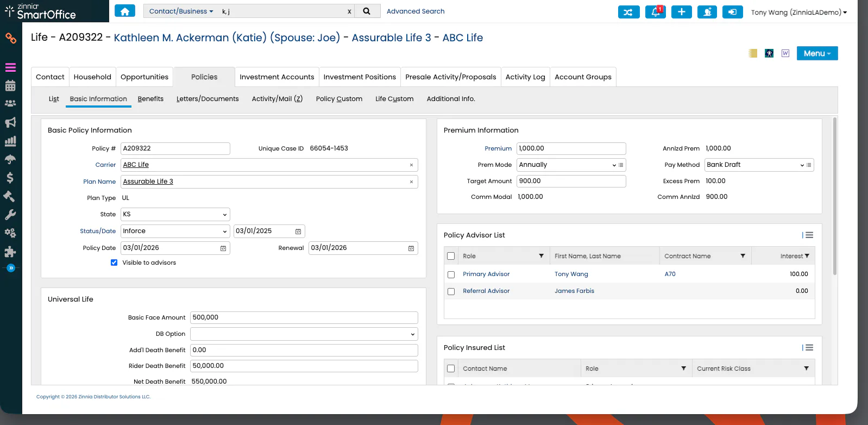Open the A70 contract link
Viewport: 868px width, 425px height.
[670, 274]
